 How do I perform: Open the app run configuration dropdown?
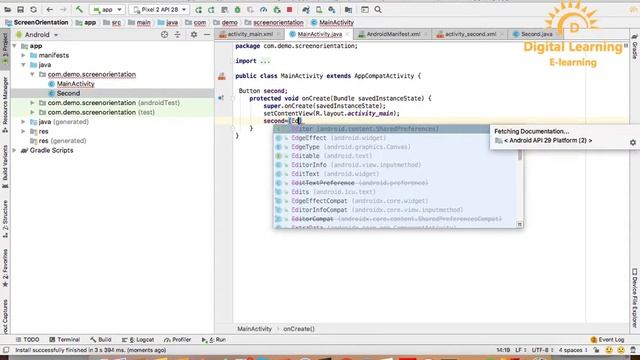107,9
